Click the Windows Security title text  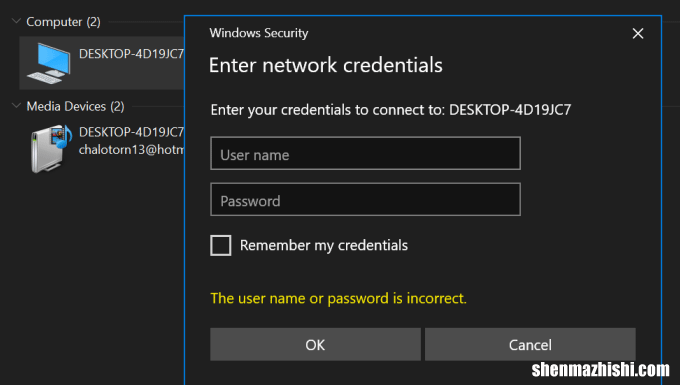259,33
